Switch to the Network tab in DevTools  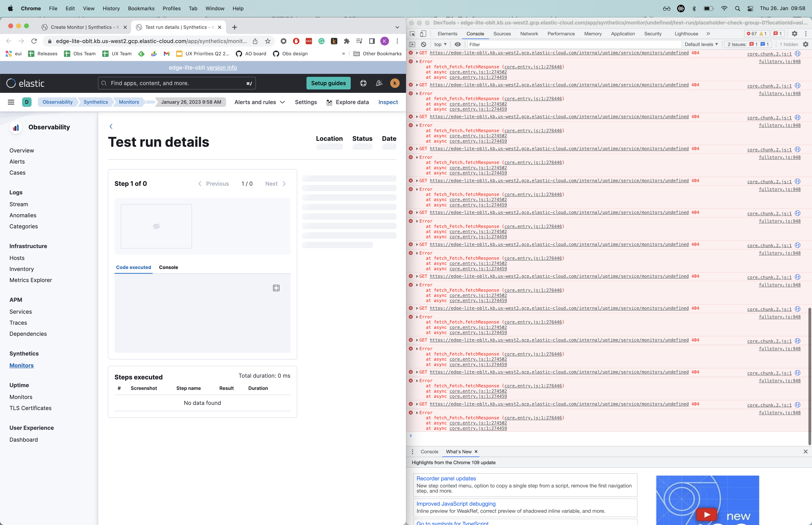pos(529,34)
